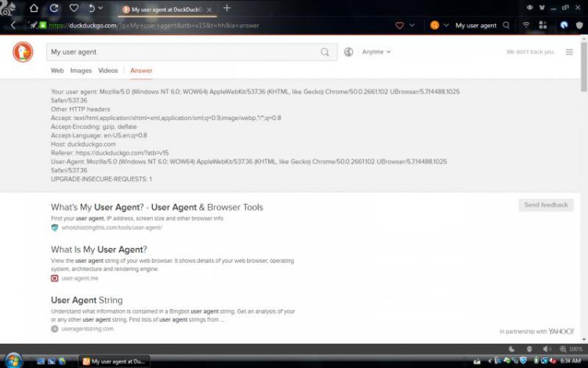Click the whoishostingthis.com URL link
The width and height of the screenshot is (588, 368).
click(112, 228)
